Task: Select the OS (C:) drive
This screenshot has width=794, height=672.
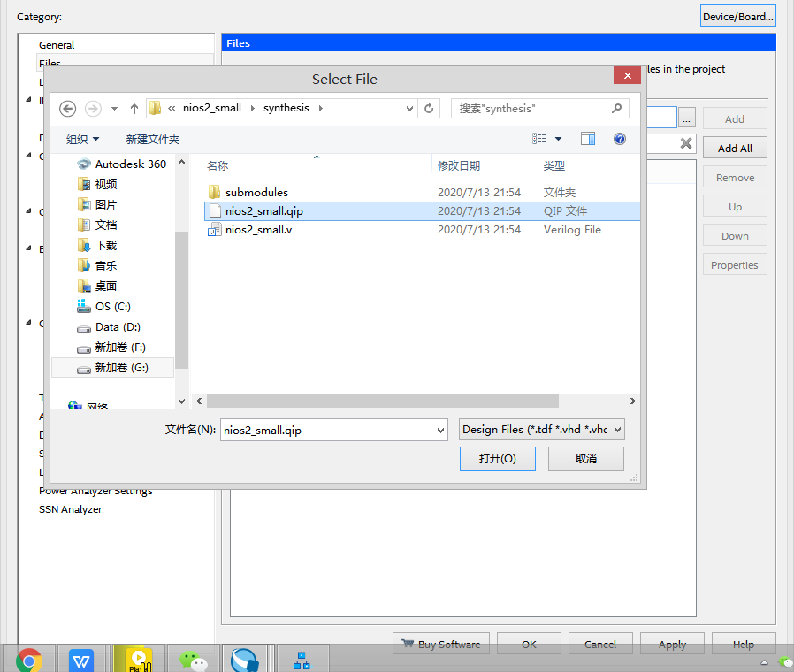Action: click(x=103, y=306)
